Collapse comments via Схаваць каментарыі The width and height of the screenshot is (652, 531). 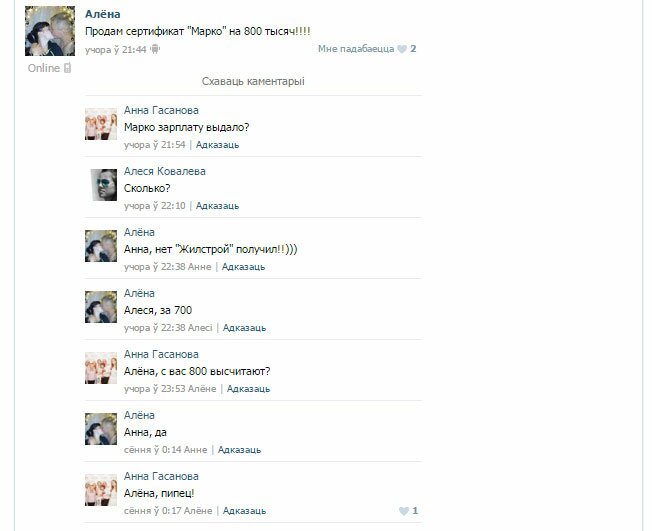[x=253, y=82]
